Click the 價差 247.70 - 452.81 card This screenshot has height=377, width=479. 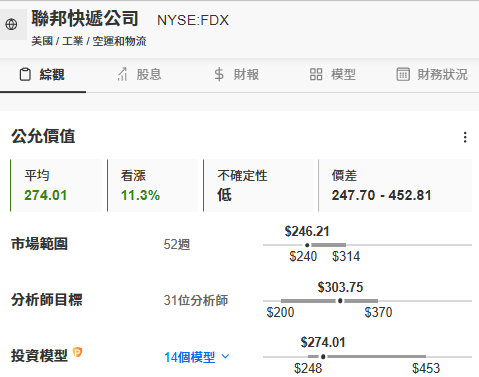click(x=395, y=185)
